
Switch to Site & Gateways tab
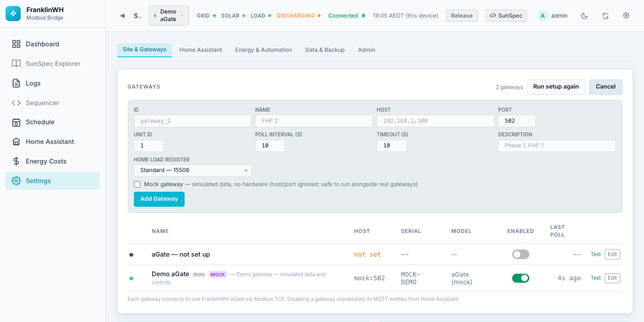point(144,50)
